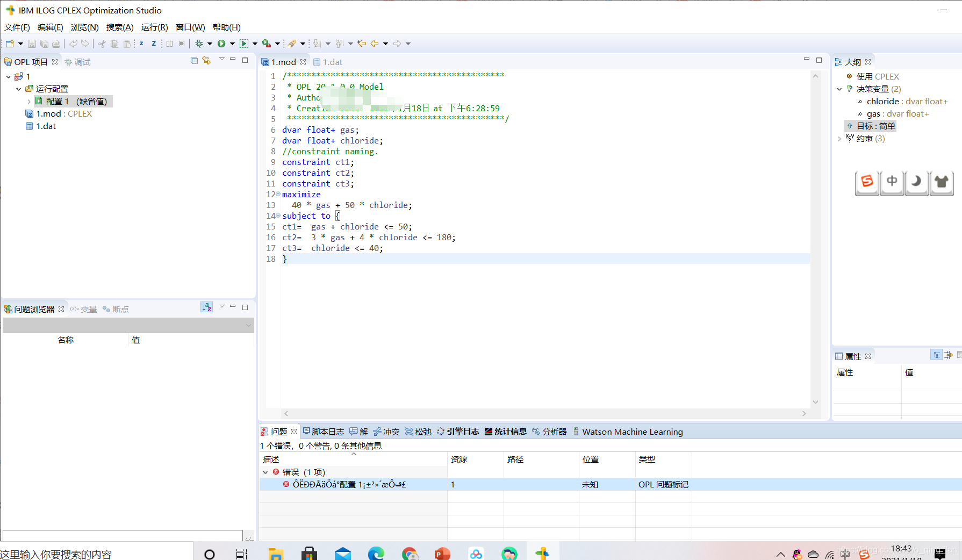The height and width of the screenshot is (560, 962).
Task: Toggle the Sogou 中 language mode button
Action: click(892, 182)
